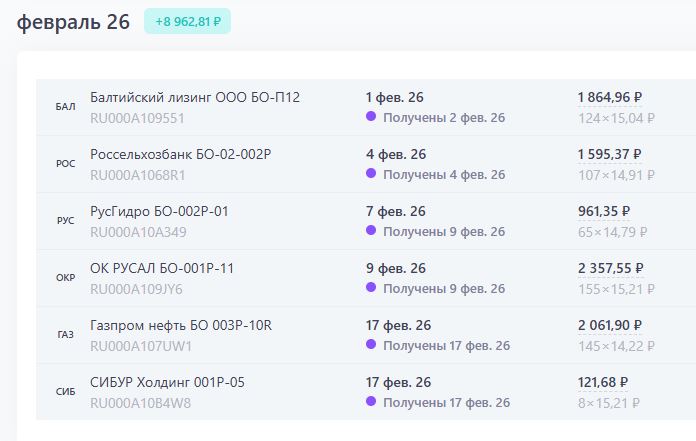Click the calculation 155×15,21 ₽
Viewport: 696px width, 441px height.
(x=616, y=289)
